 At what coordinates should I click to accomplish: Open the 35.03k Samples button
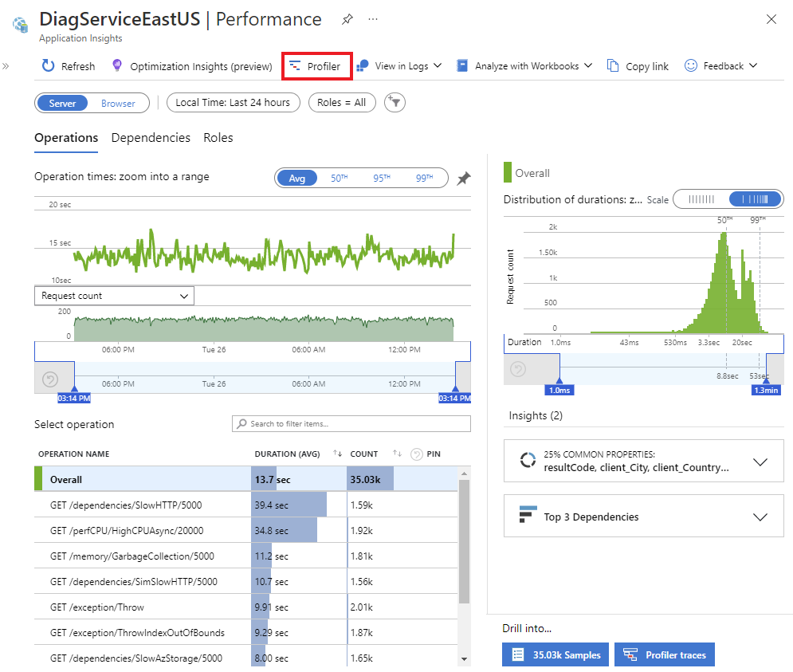(555, 654)
